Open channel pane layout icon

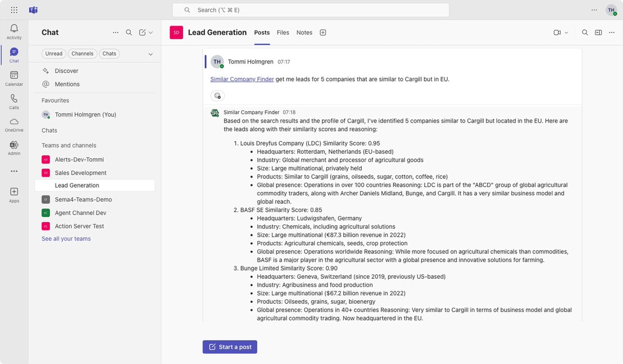click(x=598, y=32)
